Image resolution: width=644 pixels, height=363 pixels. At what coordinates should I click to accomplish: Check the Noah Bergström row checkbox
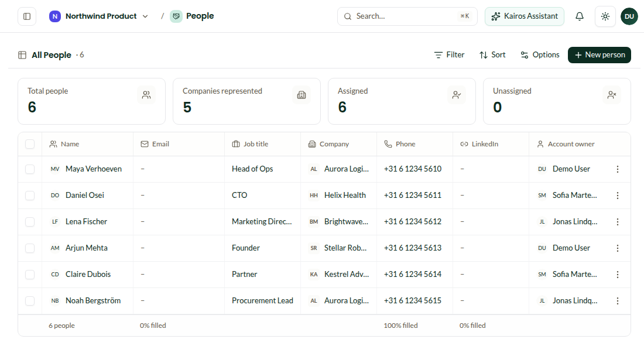tap(30, 301)
